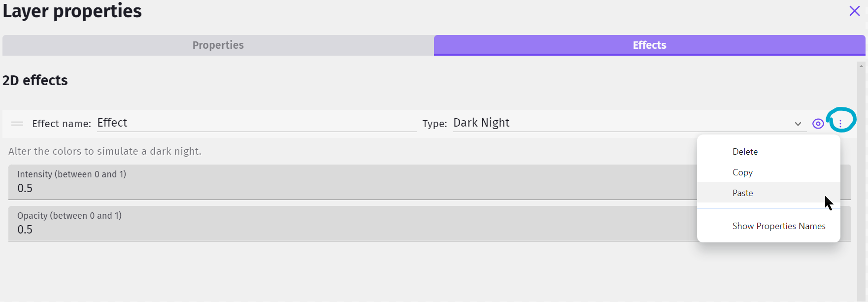The image size is (868, 302).
Task: Switch to the Properties tab
Action: pos(218,45)
